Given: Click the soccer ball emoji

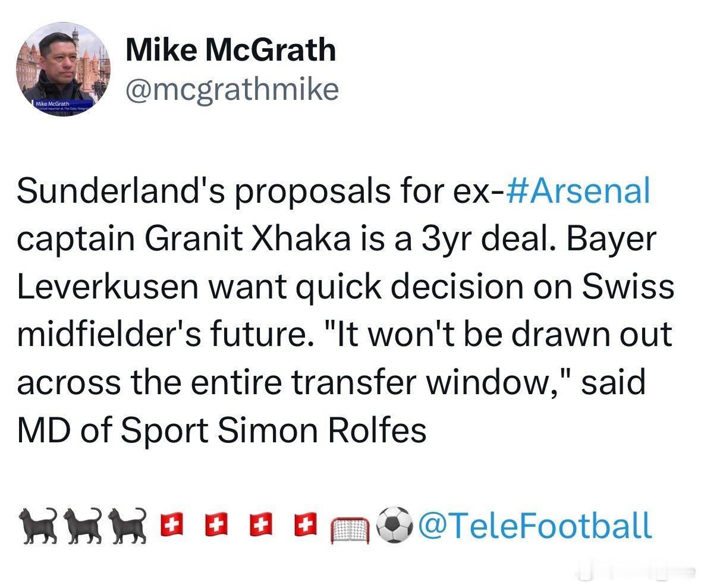Looking at the screenshot, I should (394, 525).
